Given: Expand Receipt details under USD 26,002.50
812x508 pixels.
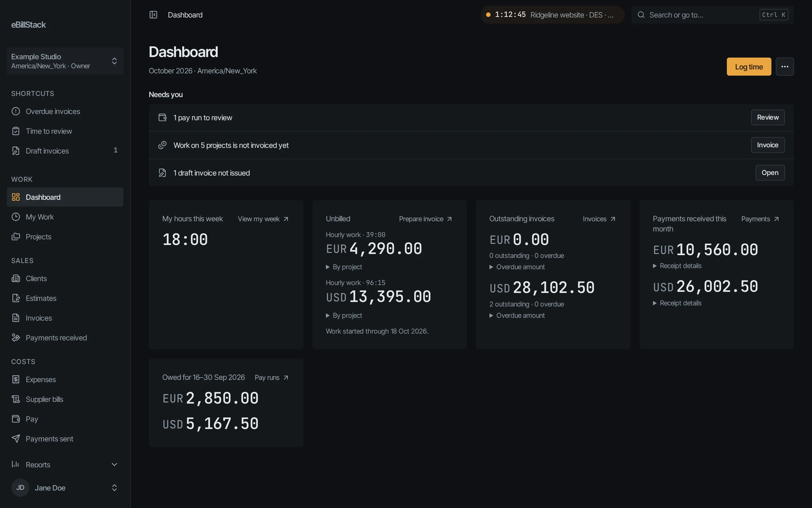Looking at the screenshot, I should [677, 303].
